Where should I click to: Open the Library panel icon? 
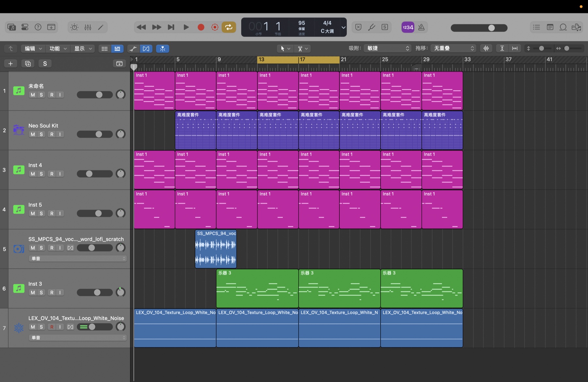coord(12,27)
